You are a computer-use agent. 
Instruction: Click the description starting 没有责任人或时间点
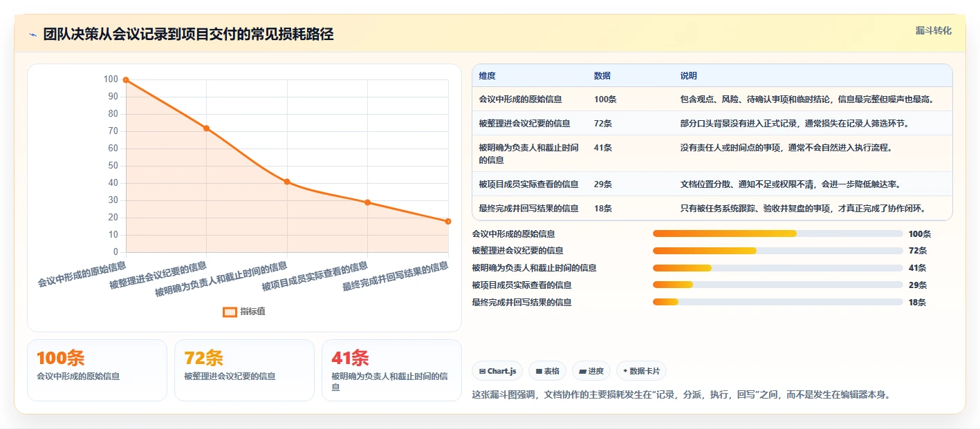click(x=786, y=148)
